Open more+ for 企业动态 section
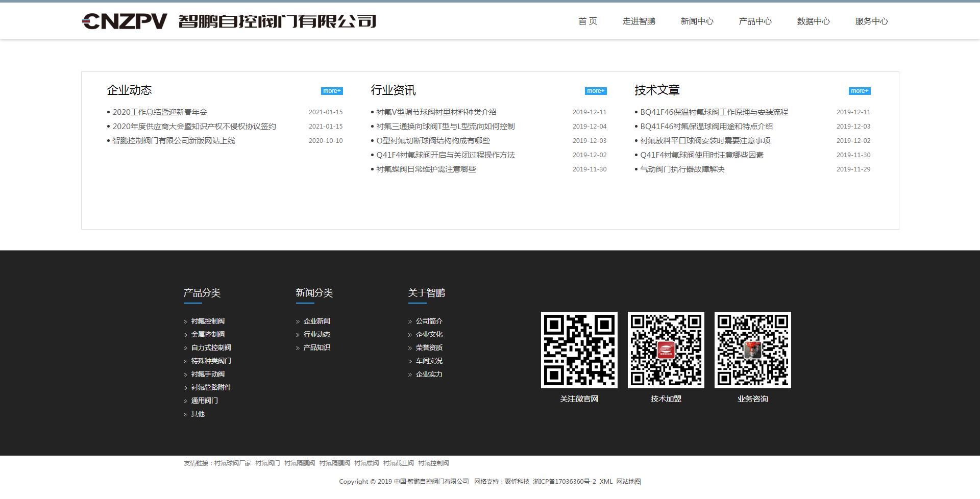The image size is (980, 499). [331, 91]
